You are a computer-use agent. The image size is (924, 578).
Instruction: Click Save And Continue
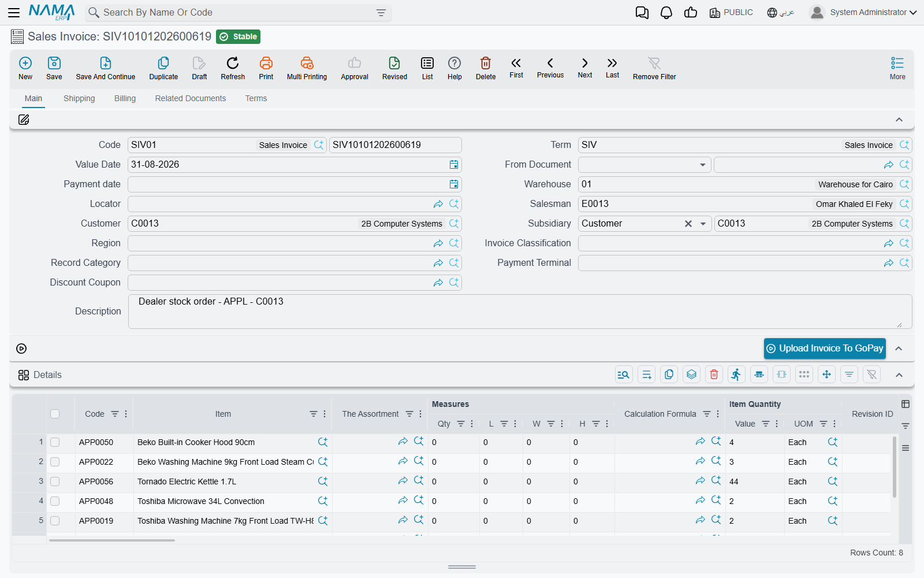point(106,68)
